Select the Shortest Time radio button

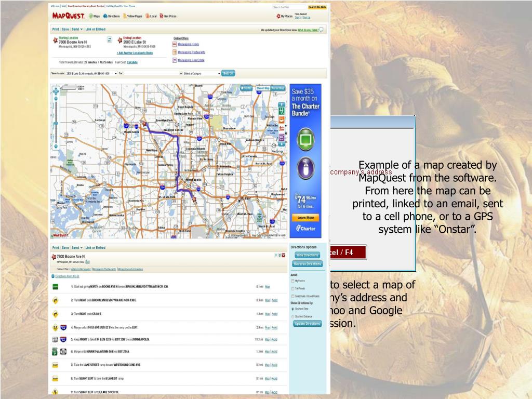coord(293,309)
